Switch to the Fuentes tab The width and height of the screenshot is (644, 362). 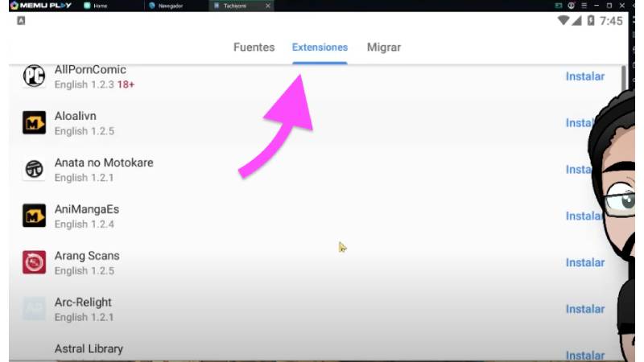[x=254, y=47]
